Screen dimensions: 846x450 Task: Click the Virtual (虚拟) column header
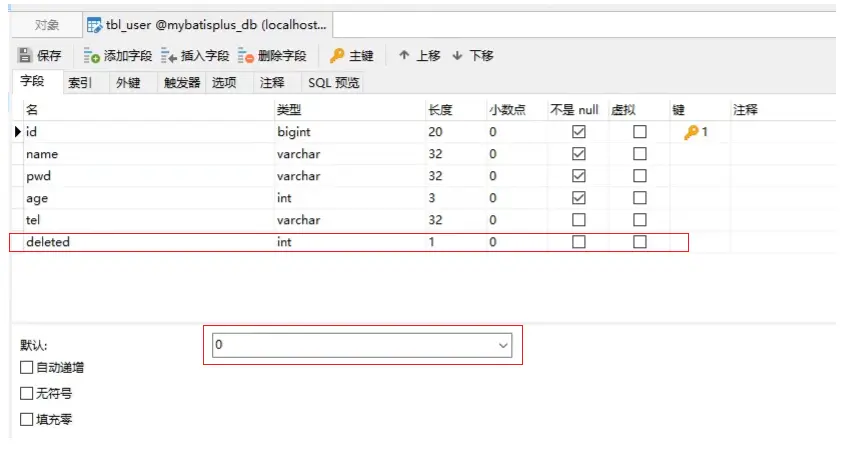(x=639, y=110)
